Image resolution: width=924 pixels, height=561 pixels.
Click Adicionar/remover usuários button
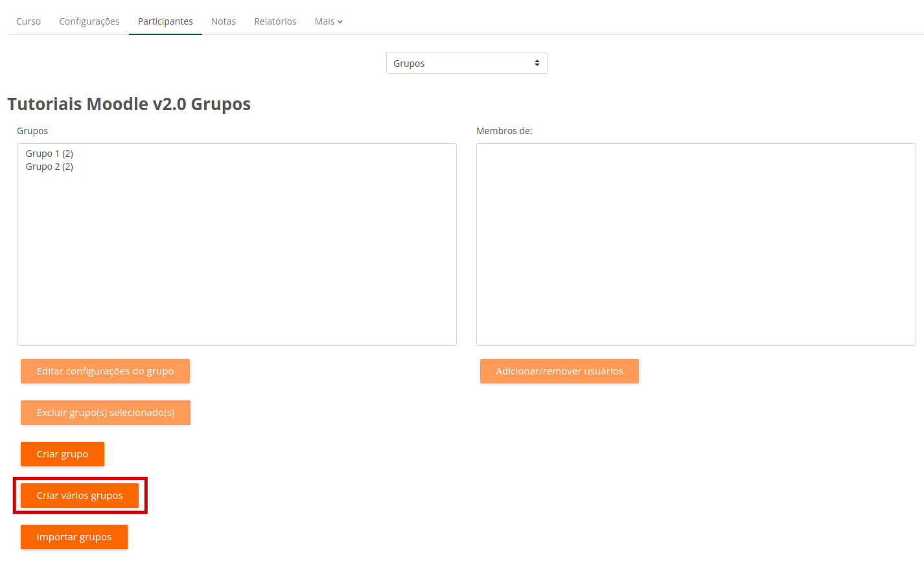click(x=559, y=371)
